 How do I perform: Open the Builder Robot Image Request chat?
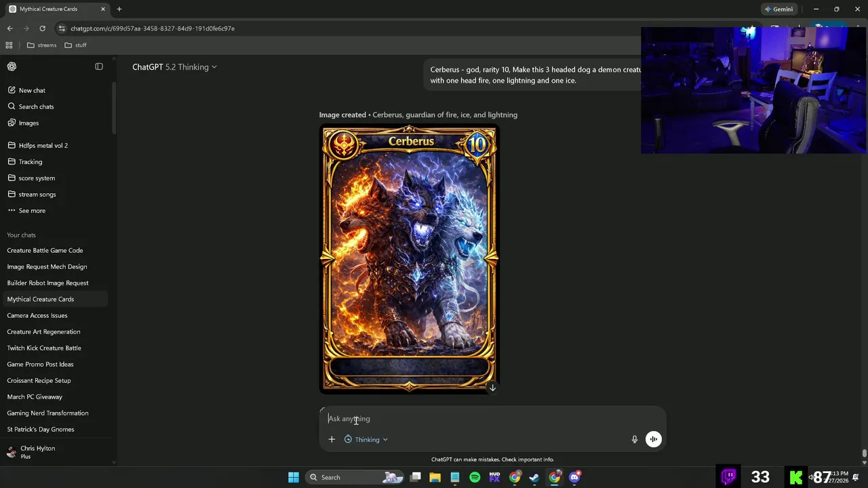point(54,283)
